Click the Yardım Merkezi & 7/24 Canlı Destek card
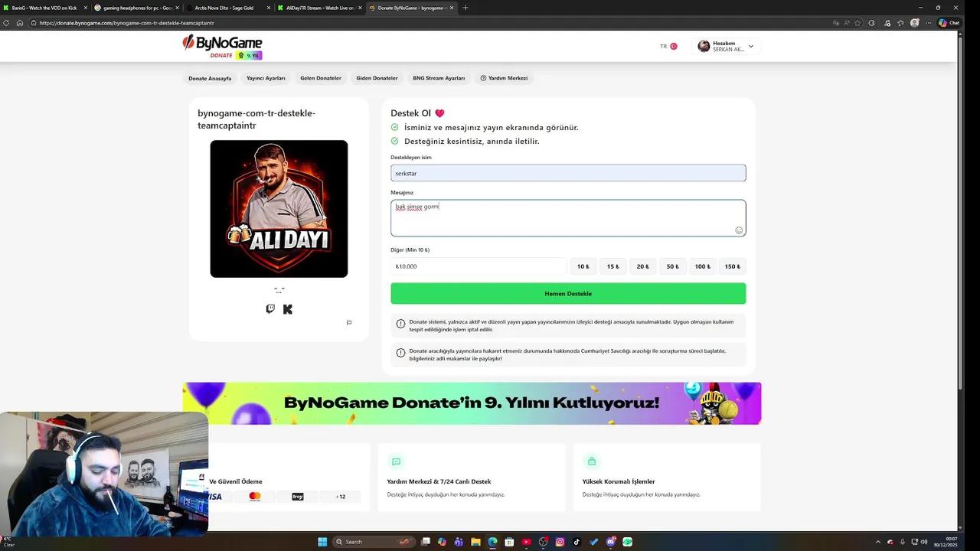 coord(472,478)
